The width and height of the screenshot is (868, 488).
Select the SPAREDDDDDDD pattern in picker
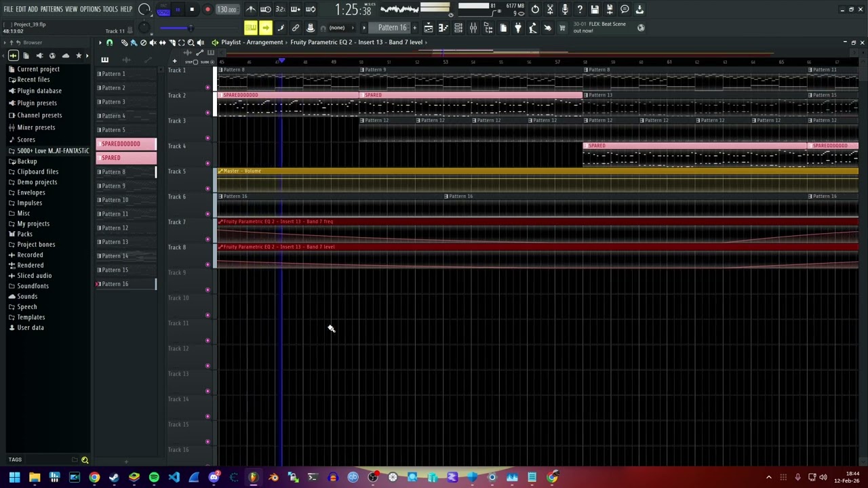click(126, 144)
